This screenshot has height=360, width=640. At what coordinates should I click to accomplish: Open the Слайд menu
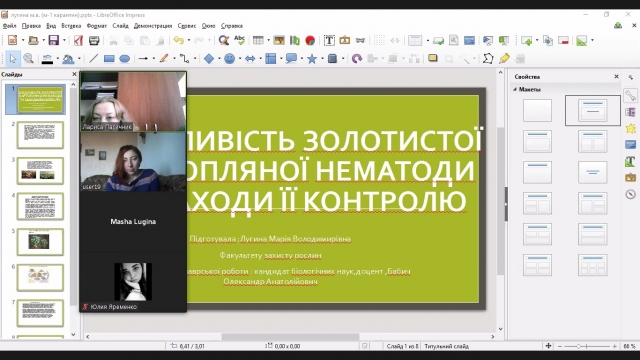coord(120,26)
